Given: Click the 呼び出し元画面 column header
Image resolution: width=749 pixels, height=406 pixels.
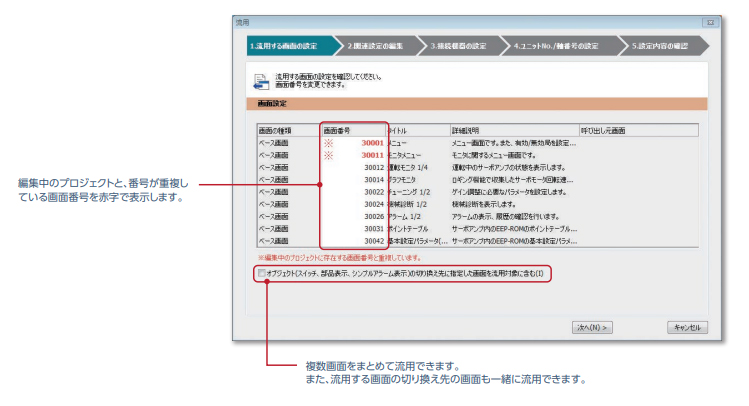Looking at the screenshot, I should [639, 130].
